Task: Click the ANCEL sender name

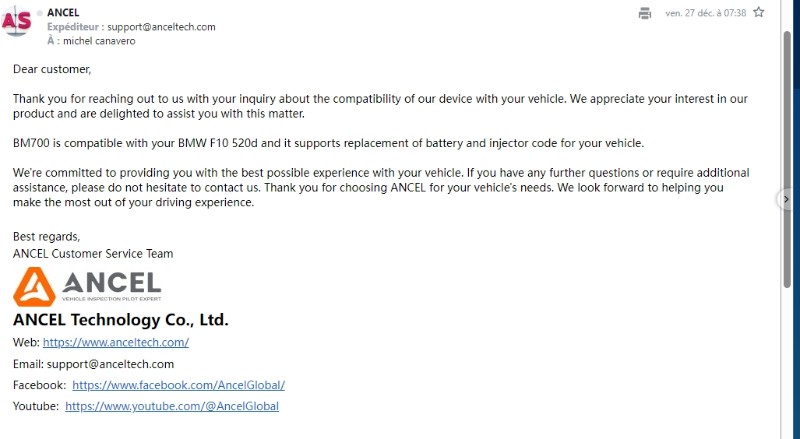Action: 63,12
